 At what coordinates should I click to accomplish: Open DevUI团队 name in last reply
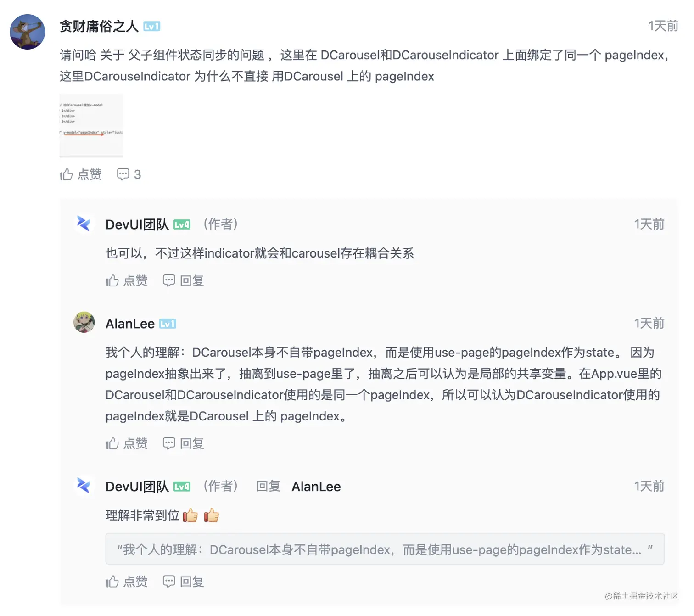click(137, 487)
